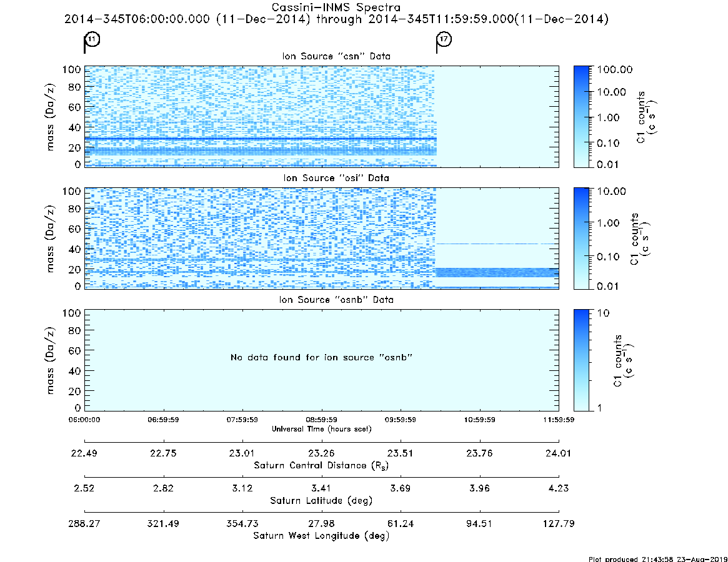Click the 08:59:59 time tick label
The image size is (728, 562).
321,420
